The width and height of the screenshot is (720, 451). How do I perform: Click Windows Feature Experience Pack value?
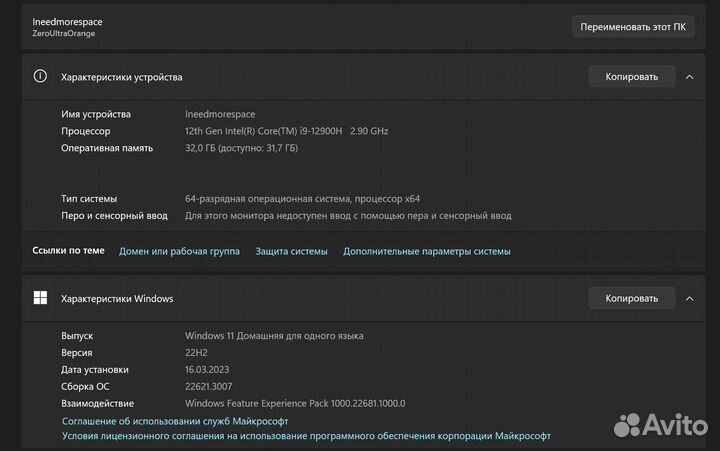tap(295, 403)
